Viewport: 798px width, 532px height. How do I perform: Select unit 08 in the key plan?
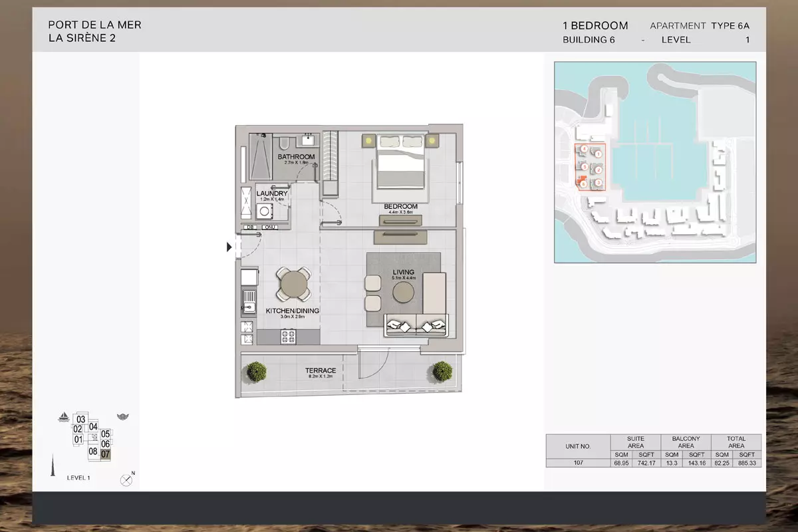(93, 452)
